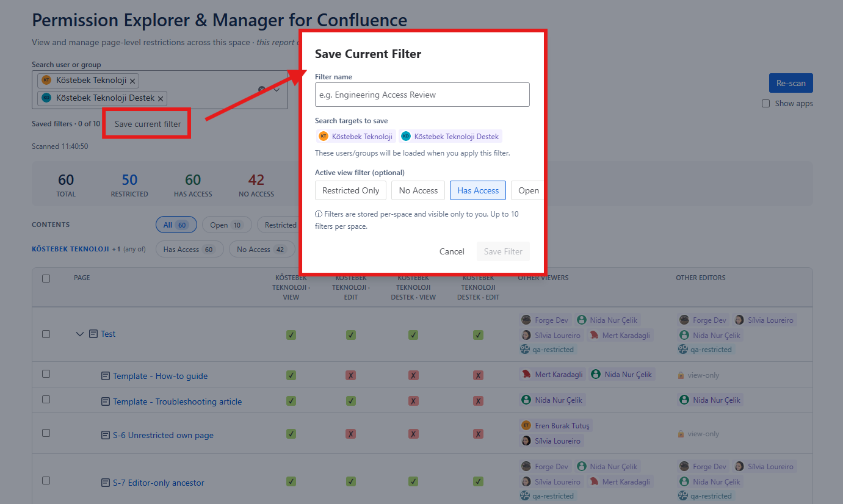Switch to the All 60 contents tab
The height and width of the screenshot is (504, 843).
[176, 225]
